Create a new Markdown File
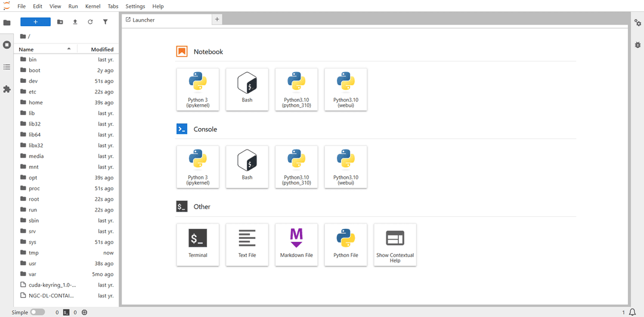 point(296,245)
